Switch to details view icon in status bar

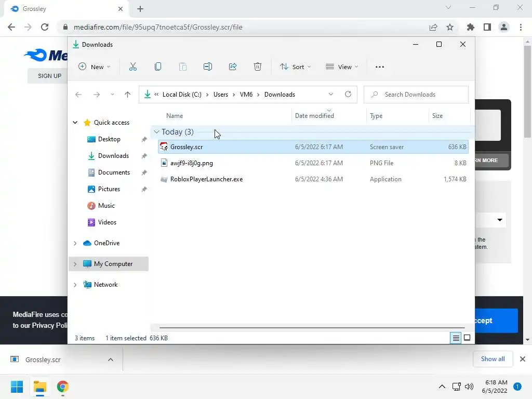click(x=456, y=338)
